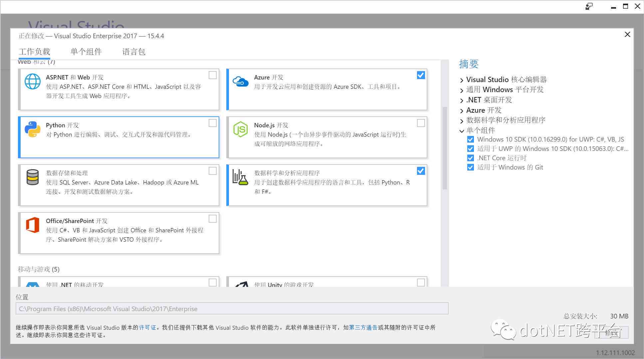Screen dimensions: 644x359
Task: Click the Azure cloud icon
Action: tap(241, 81)
